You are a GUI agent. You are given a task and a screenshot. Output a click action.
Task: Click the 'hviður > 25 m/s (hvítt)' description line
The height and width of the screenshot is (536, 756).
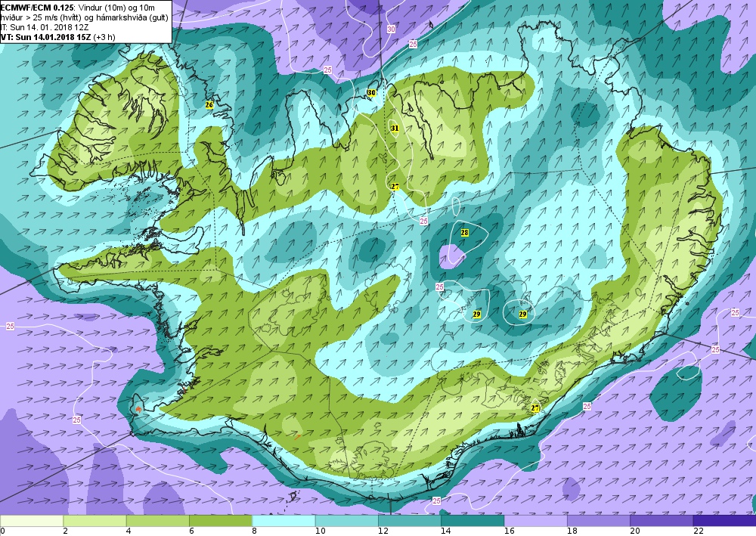[x=45, y=17]
